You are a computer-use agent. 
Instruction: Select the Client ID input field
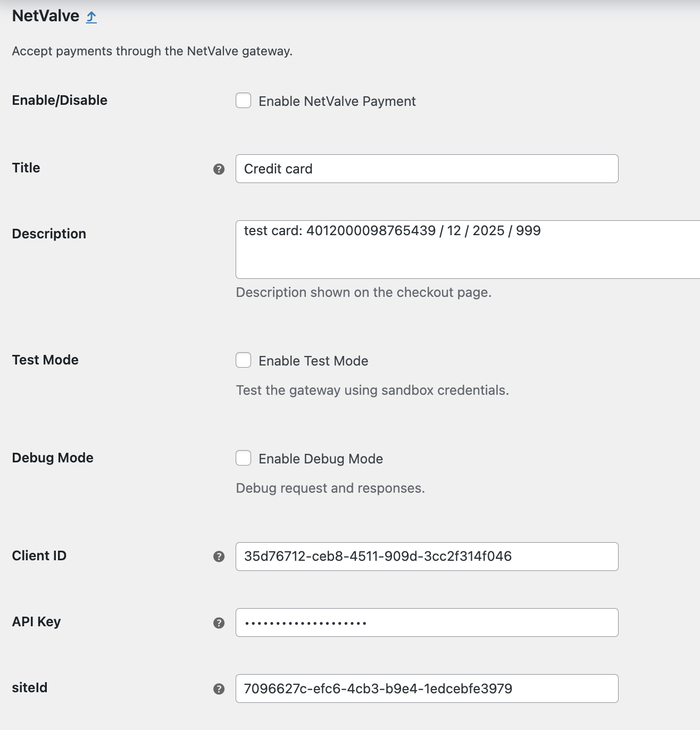coord(427,557)
